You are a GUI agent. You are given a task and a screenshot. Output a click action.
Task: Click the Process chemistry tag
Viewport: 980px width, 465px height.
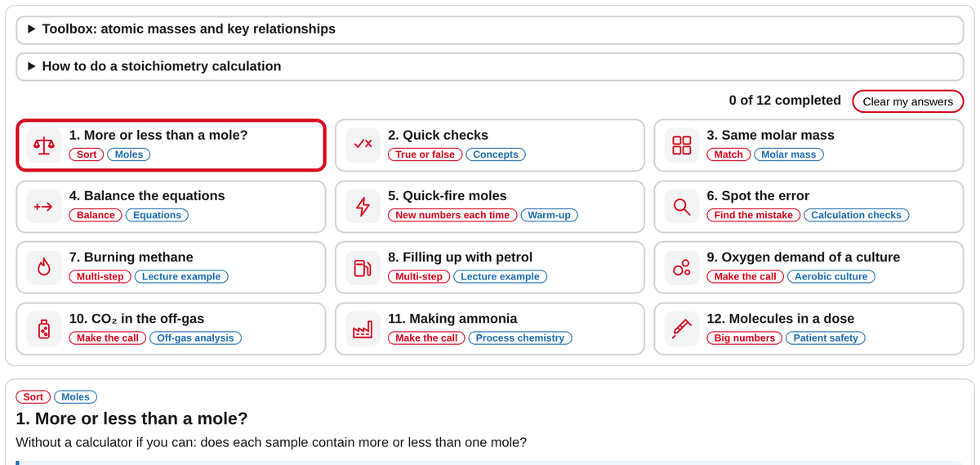[x=520, y=338]
